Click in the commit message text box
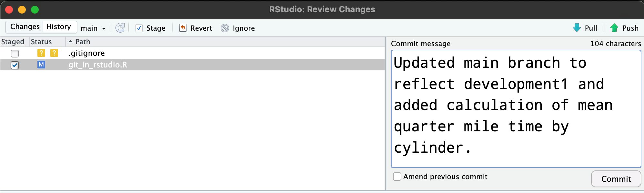644x193 pixels. pos(516,108)
